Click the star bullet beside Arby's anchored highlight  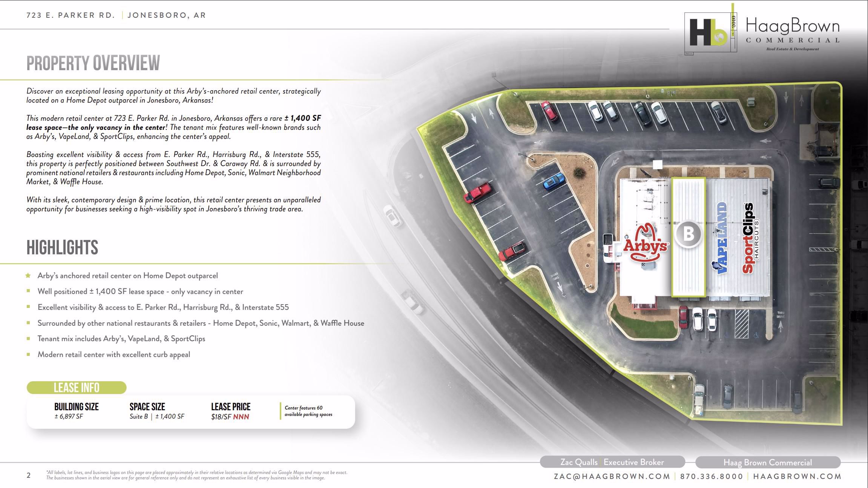(x=28, y=276)
